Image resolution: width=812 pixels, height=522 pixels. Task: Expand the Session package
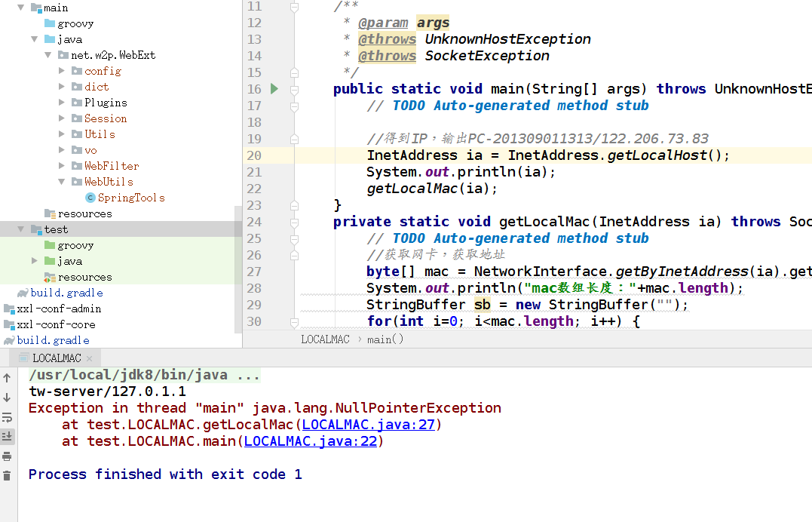[x=62, y=118]
